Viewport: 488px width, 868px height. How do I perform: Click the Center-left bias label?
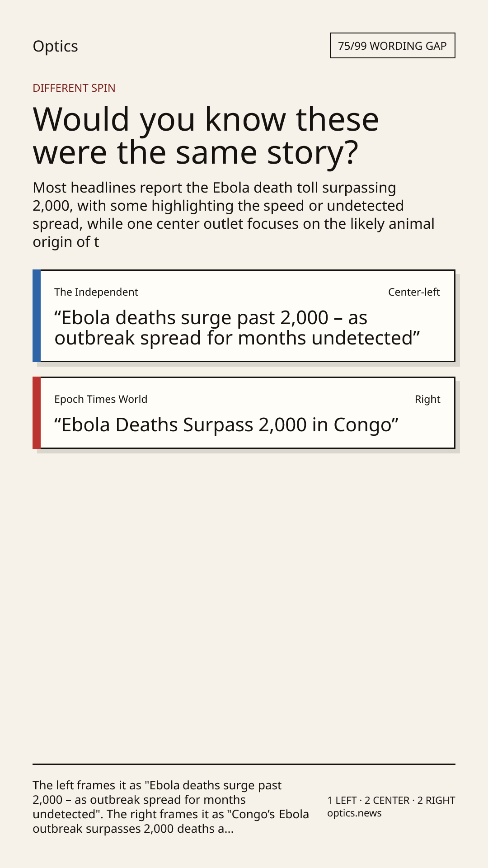point(414,292)
